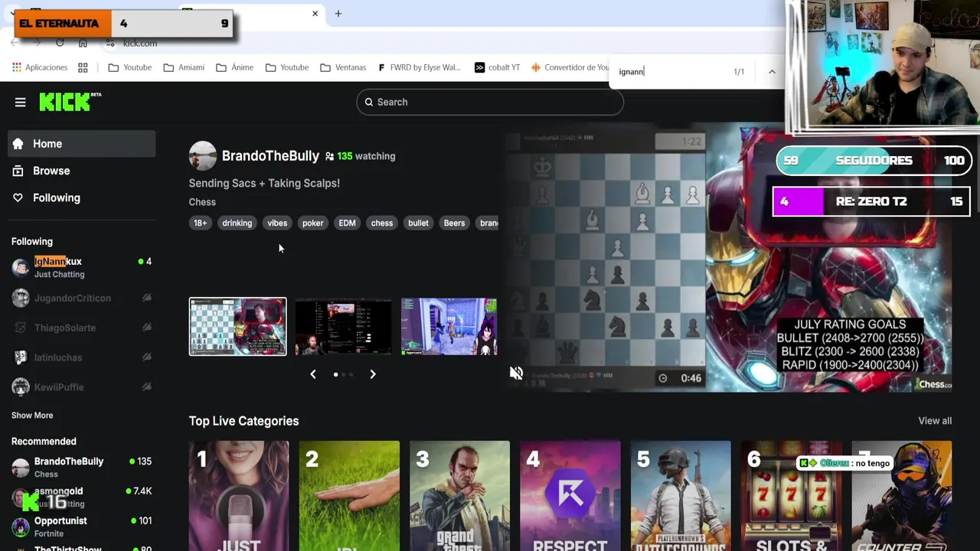The height and width of the screenshot is (551, 980).
Task: Click the browser home button
Action: point(83,43)
